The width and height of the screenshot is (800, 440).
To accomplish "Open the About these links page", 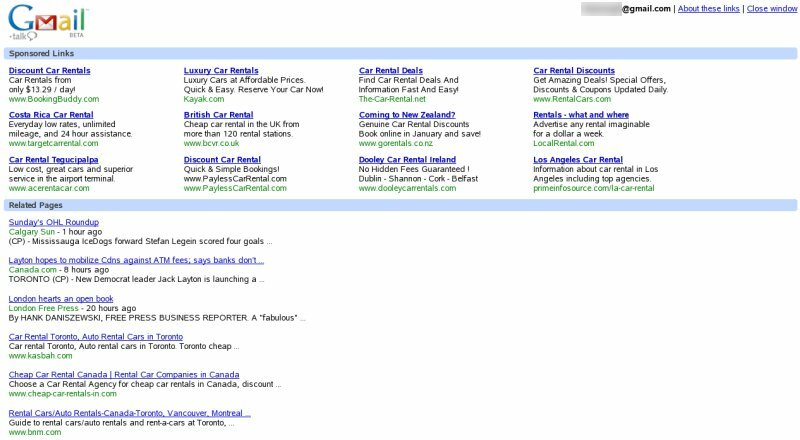I will [x=708, y=9].
